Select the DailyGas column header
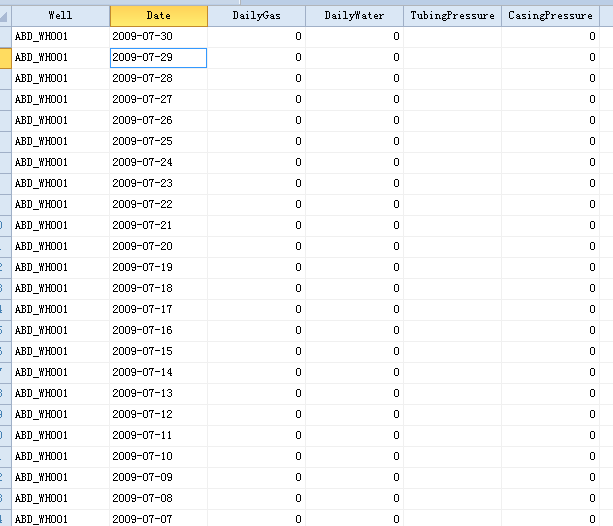613x526 pixels. coord(256,16)
